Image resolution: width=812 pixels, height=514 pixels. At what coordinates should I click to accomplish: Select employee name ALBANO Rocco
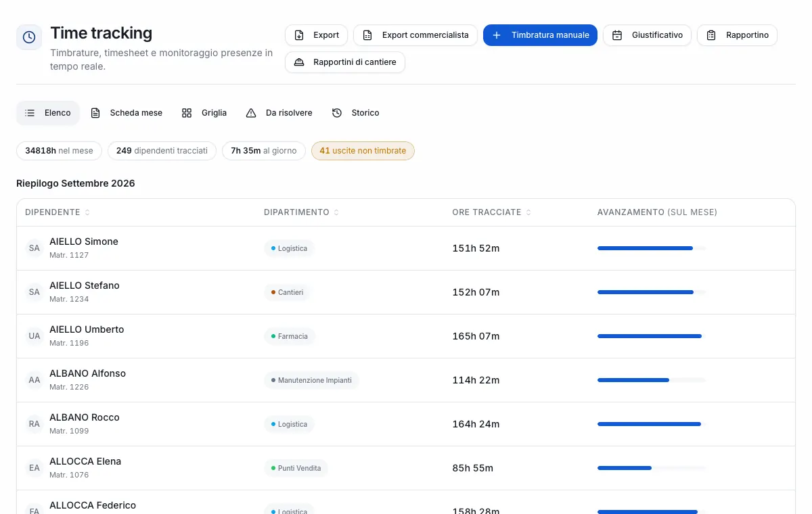85,417
